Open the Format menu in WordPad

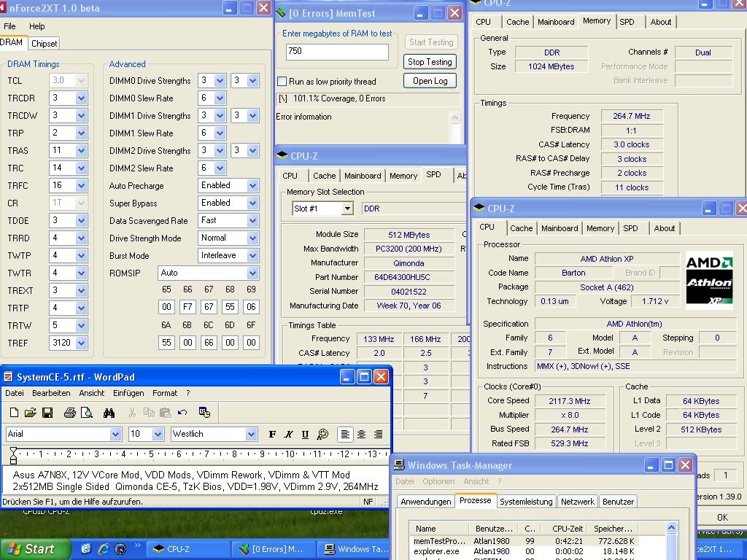click(x=165, y=393)
